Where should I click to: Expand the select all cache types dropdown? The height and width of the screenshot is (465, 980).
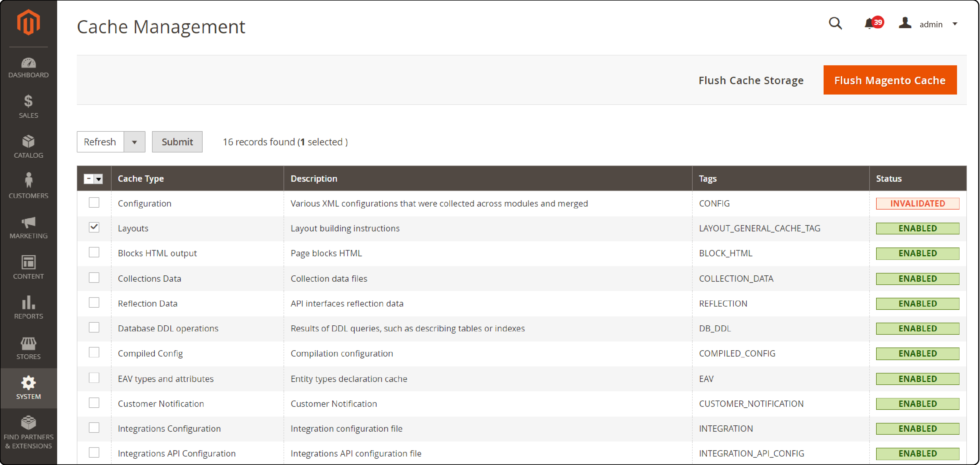[97, 178]
